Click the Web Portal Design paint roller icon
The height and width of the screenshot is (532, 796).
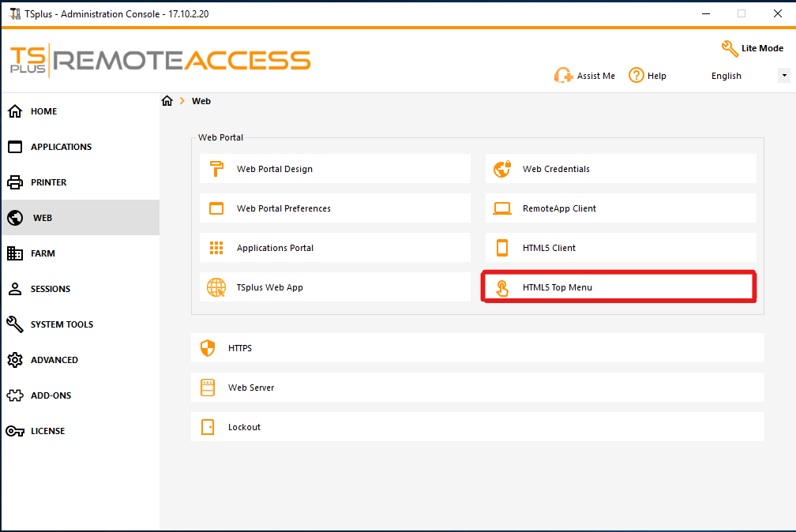(216, 169)
